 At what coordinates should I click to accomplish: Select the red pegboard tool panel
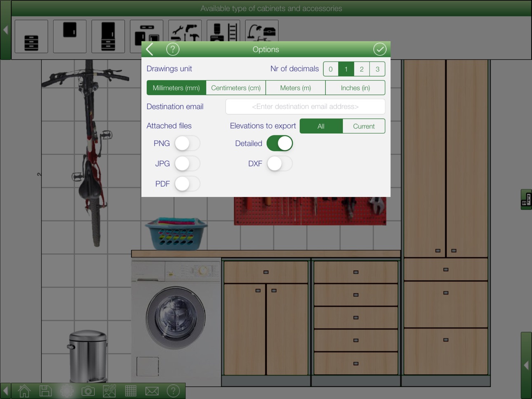coord(310,211)
